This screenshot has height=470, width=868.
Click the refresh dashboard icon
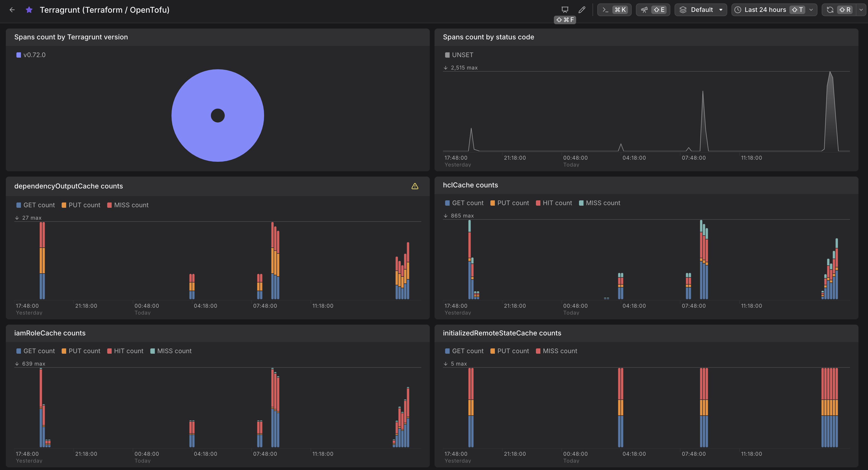point(830,10)
